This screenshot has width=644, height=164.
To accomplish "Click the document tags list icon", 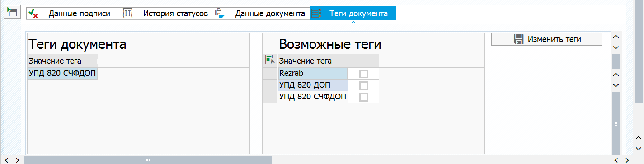I will [316, 14].
